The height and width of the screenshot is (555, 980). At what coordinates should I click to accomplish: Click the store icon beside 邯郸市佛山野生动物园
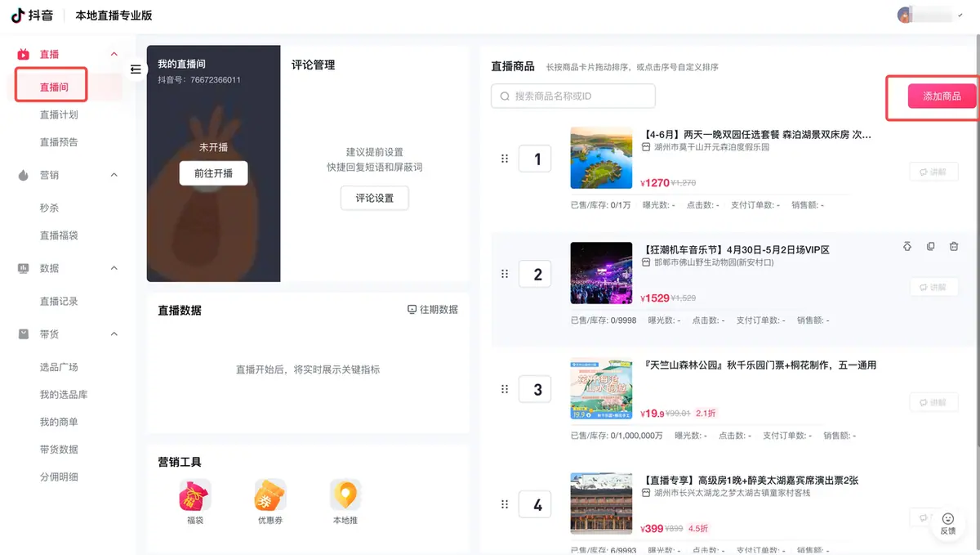646,262
